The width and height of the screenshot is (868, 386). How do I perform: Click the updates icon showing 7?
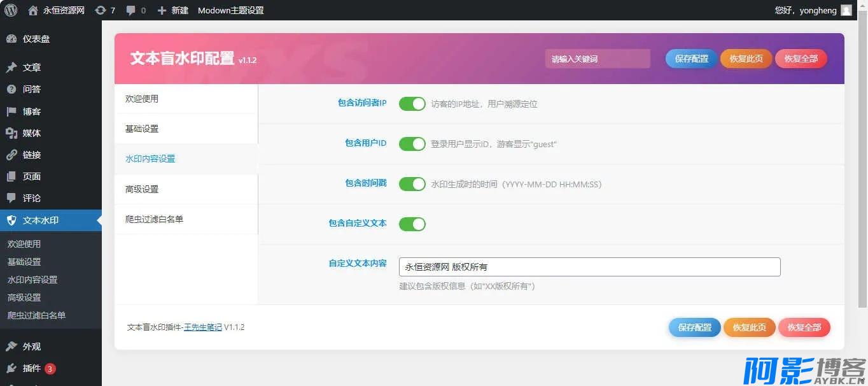[x=101, y=10]
